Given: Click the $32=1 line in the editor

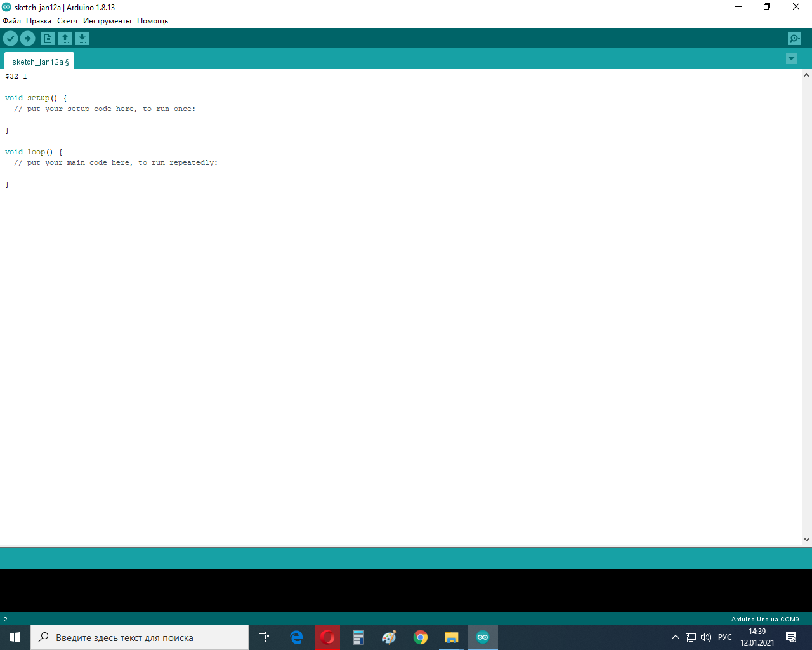Looking at the screenshot, I should coord(16,76).
